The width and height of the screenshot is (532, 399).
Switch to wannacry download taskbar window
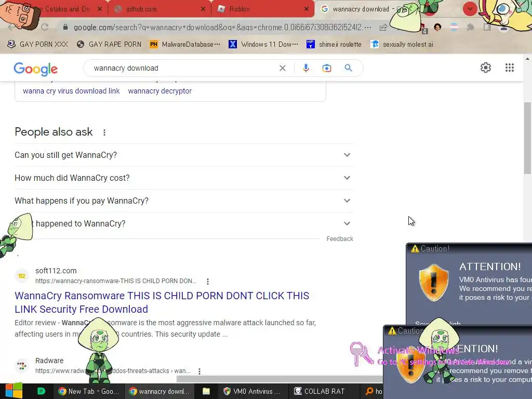click(159, 391)
